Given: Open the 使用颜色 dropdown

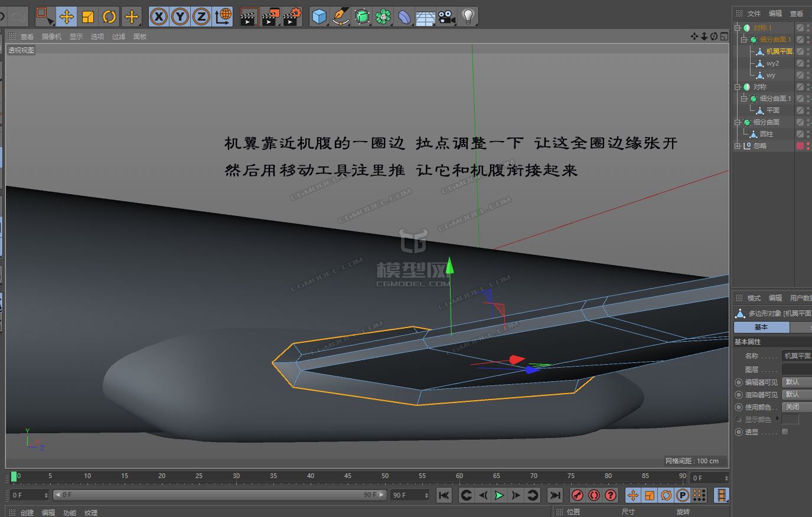Looking at the screenshot, I should pyautogui.click(x=797, y=407).
